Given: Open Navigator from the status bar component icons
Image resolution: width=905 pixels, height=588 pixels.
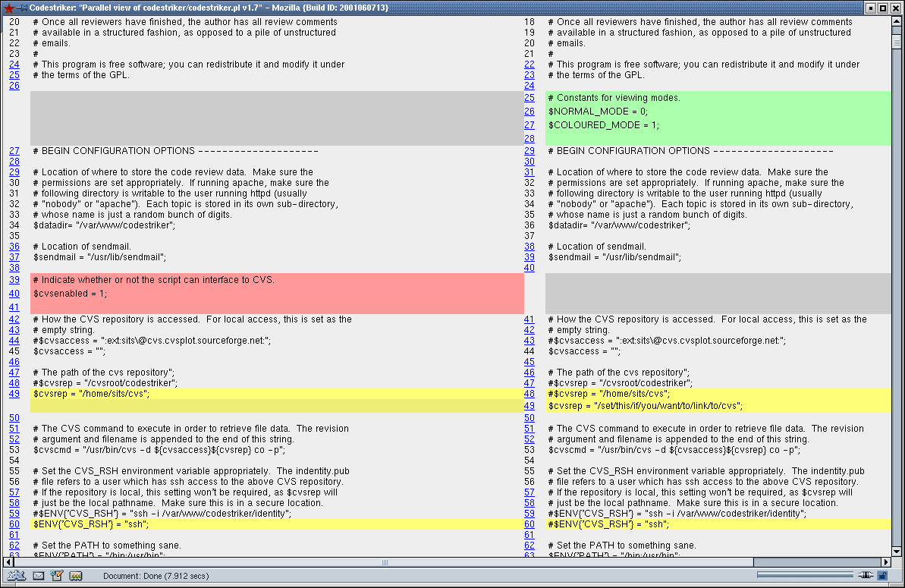Looking at the screenshot, I should click(x=17, y=576).
